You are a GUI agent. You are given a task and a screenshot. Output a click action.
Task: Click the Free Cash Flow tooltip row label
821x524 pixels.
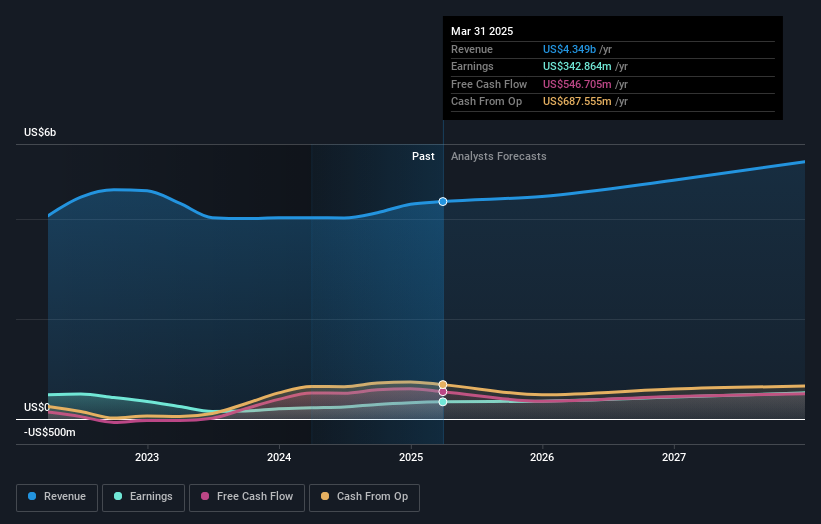tap(489, 84)
